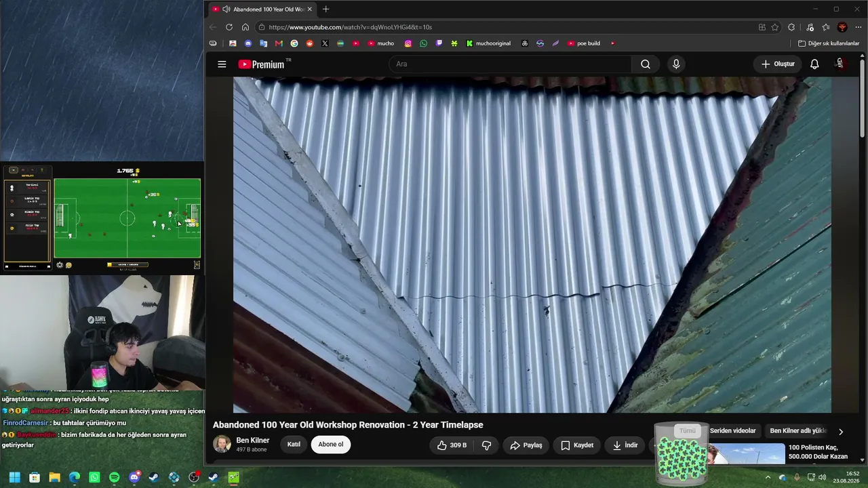Open Diğer sık kullanılanlar bookmarks folder
Screen dimensions: 868x488
[829, 43]
